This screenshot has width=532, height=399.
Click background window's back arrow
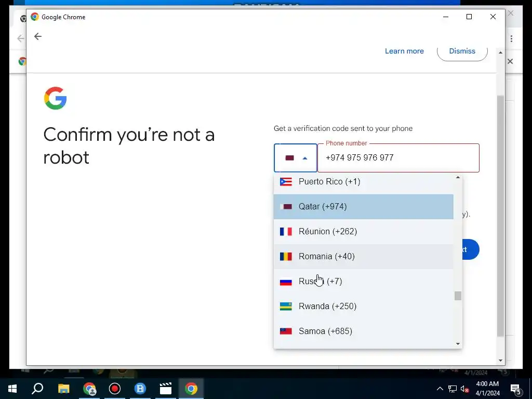tap(21, 38)
